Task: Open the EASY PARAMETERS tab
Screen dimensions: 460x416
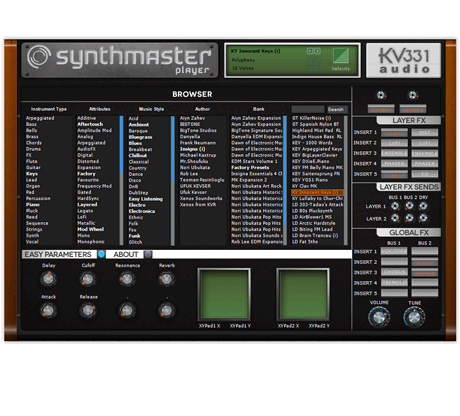Action: tap(58, 254)
